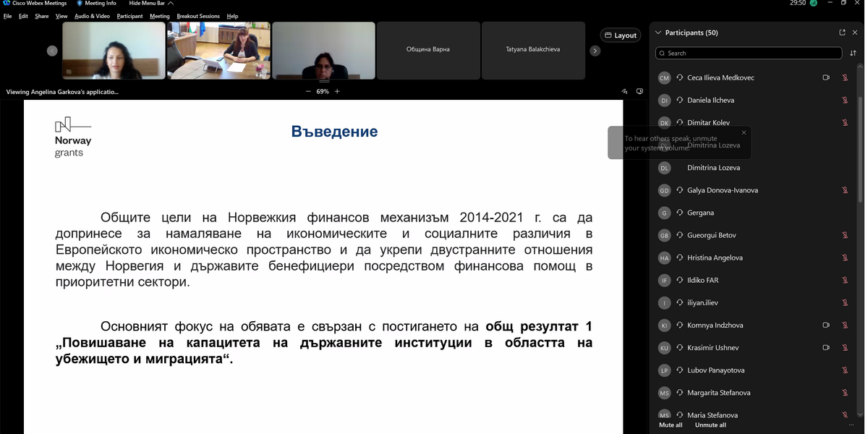Click the Mute all button
The image size is (868, 434).
[671, 425]
